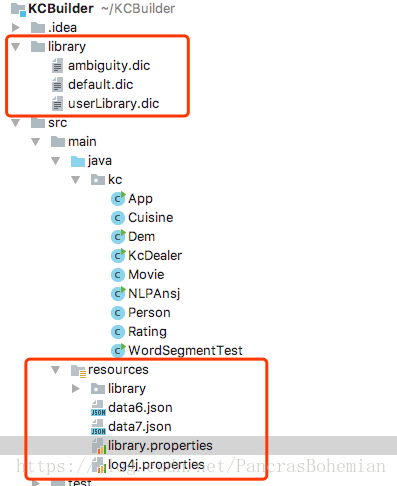This screenshot has width=397, height=486.
Task: Collapse the kc package arrow
Action: [76, 180]
